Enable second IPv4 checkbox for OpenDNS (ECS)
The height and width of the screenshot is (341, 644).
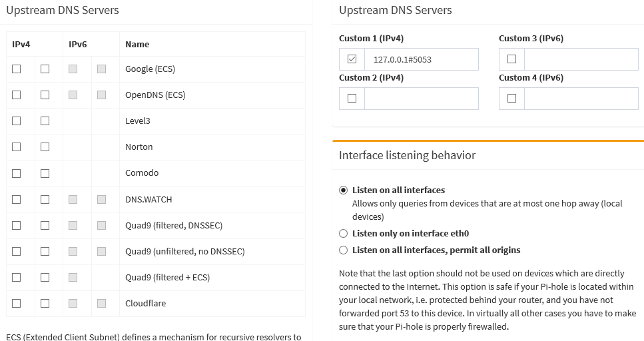pyautogui.click(x=45, y=95)
